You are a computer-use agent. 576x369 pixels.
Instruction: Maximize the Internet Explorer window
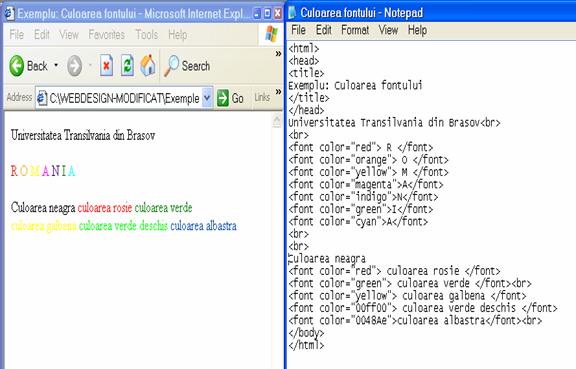click(267, 14)
